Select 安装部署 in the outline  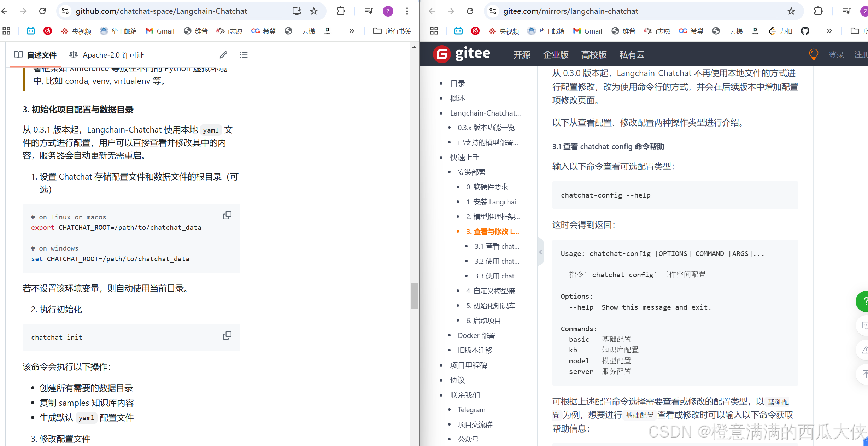(x=472, y=172)
